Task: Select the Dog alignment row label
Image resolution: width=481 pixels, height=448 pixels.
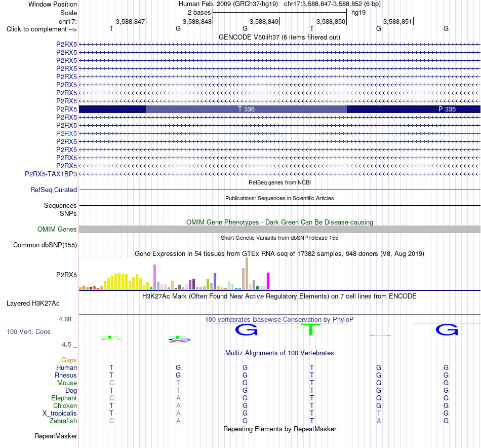Action: click(71, 390)
